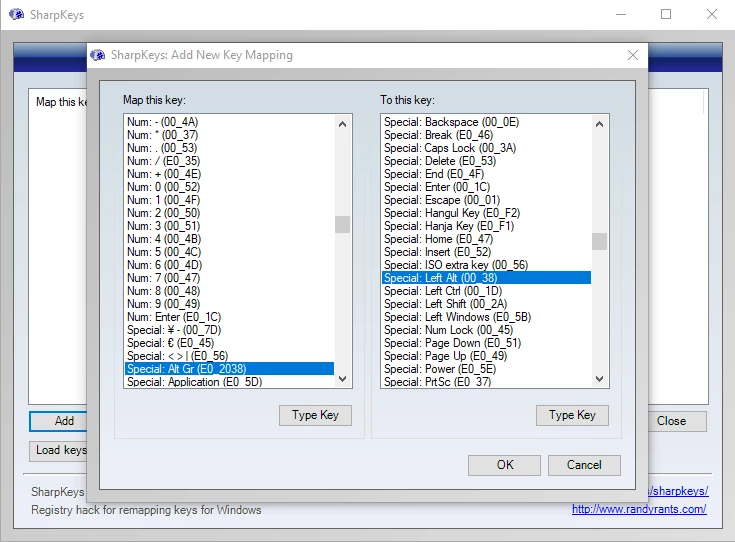Screen dimensions: 735x542
Task: Choose 'Special: Left Alt (00_38)' in right list
Action: coord(487,278)
